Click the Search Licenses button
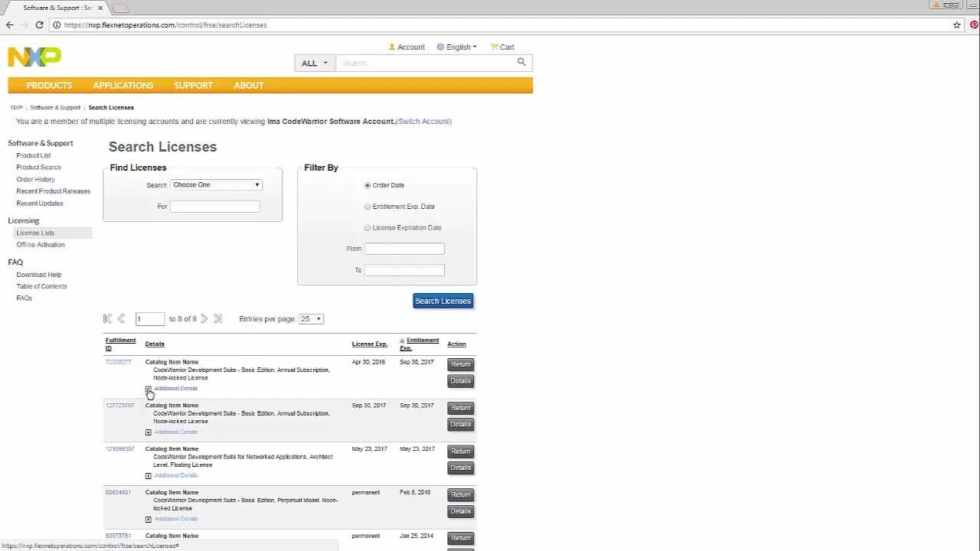Screen dimensions: 980x551 coord(443,301)
